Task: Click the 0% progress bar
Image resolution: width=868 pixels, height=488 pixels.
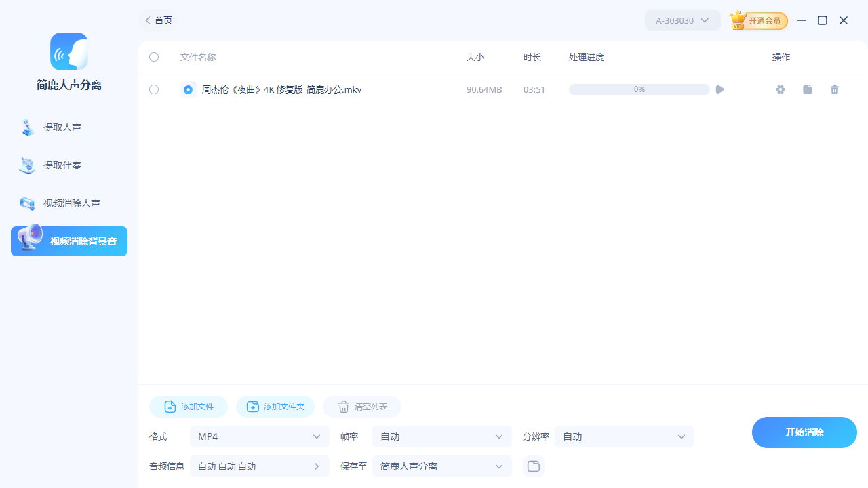Action: click(x=638, y=89)
